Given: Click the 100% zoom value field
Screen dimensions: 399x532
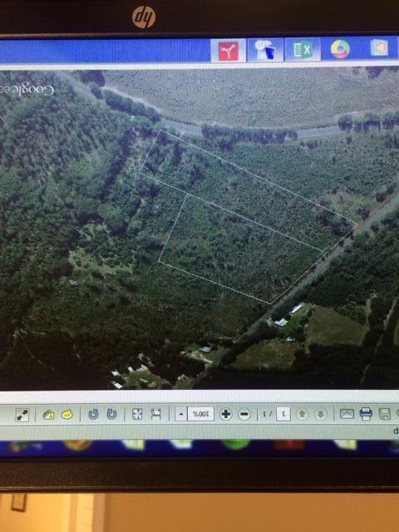Looking at the screenshot, I should coord(201,414).
